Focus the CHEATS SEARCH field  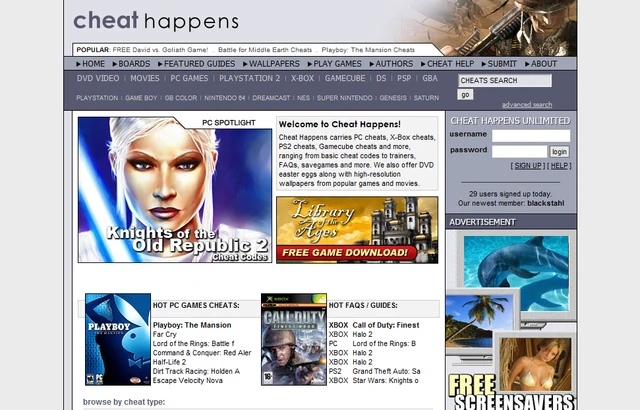click(505, 80)
